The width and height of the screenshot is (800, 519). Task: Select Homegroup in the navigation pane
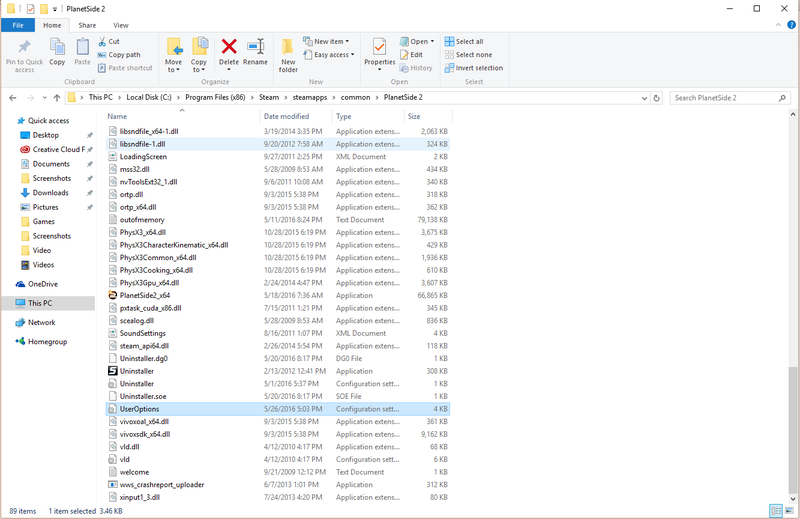(47, 342)
